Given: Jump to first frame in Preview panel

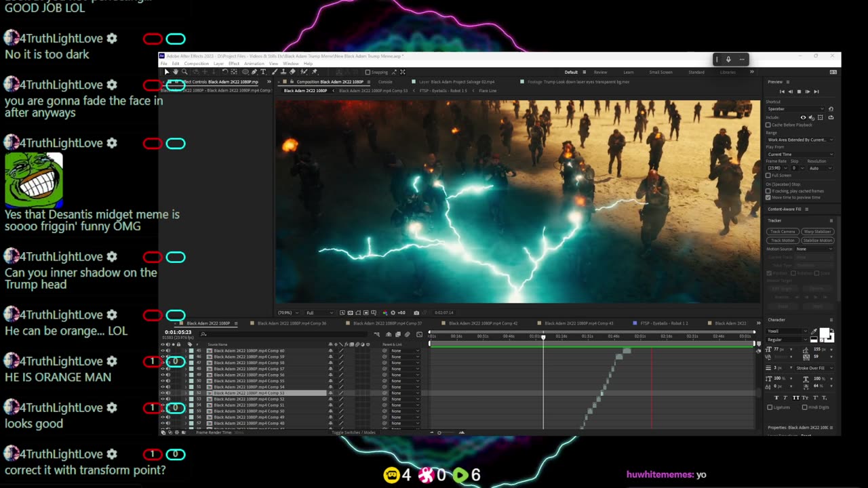Looking at the screenshot, I should 782,91.
